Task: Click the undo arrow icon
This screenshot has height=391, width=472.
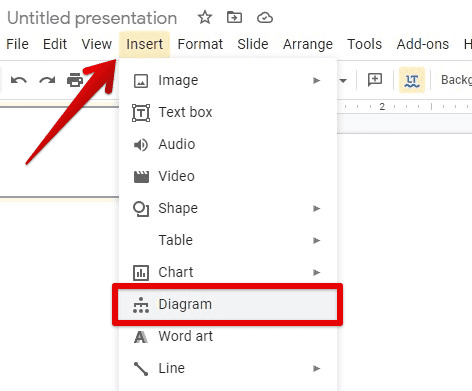Action: (x=19, y=80)
